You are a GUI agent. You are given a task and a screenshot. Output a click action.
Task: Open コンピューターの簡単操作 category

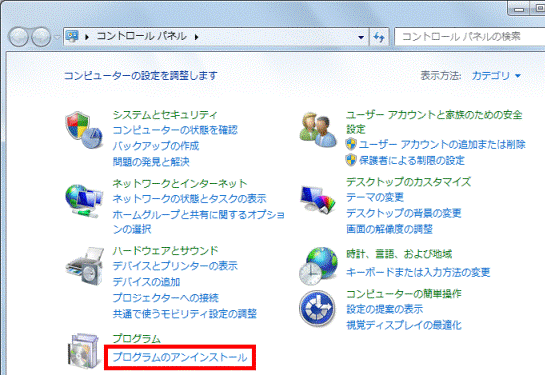(x=404, y=294)
